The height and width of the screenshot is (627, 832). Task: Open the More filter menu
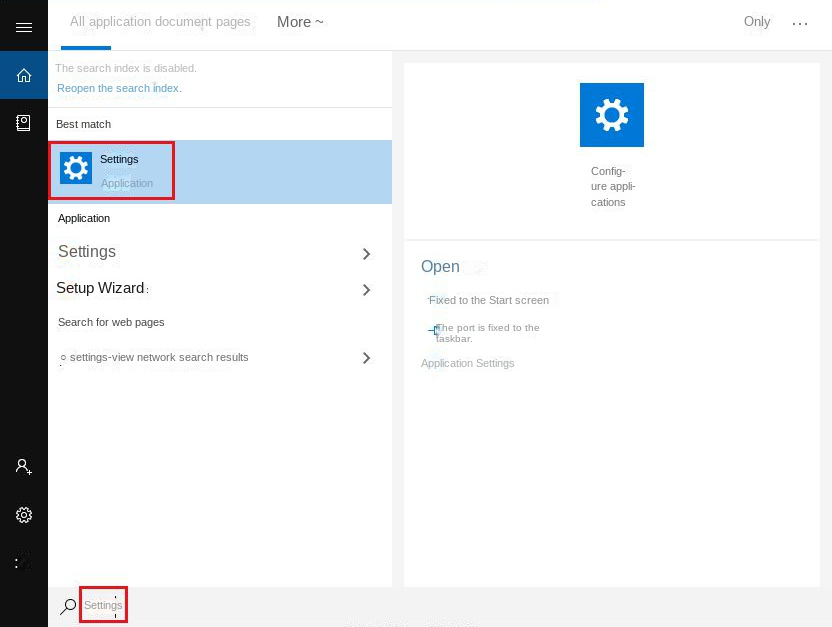point(300,22)
